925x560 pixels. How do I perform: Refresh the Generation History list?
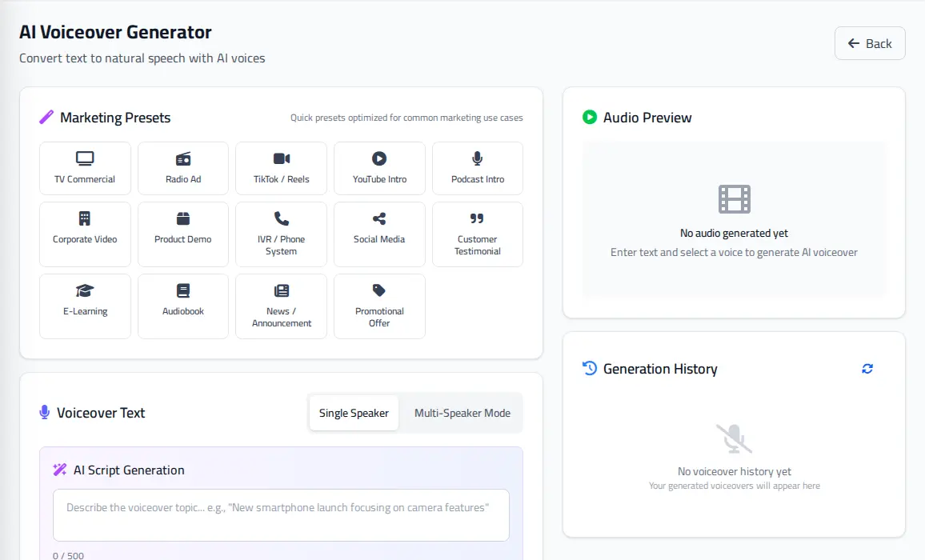point(867,369)
